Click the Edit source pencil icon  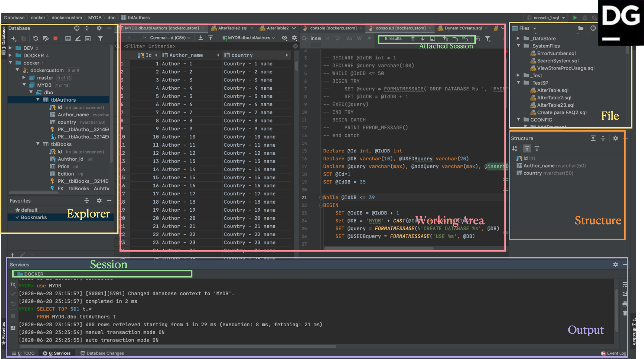coord(78,39)
